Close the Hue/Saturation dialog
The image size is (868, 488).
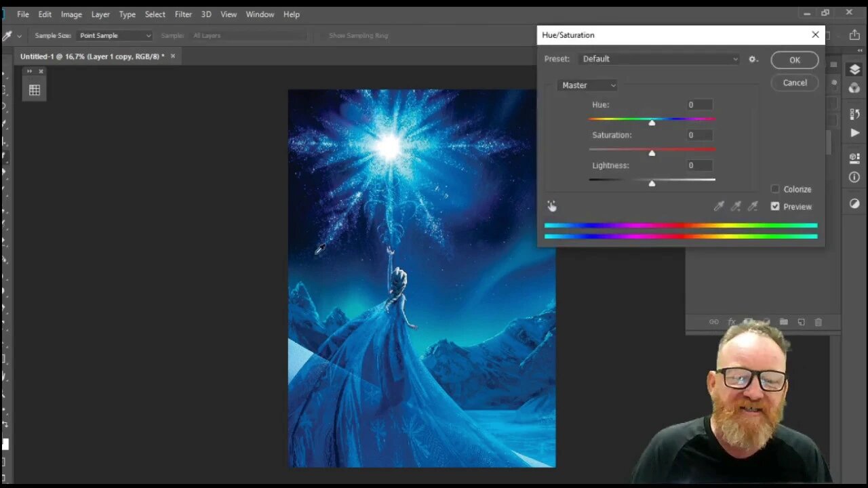pos(815,35)
